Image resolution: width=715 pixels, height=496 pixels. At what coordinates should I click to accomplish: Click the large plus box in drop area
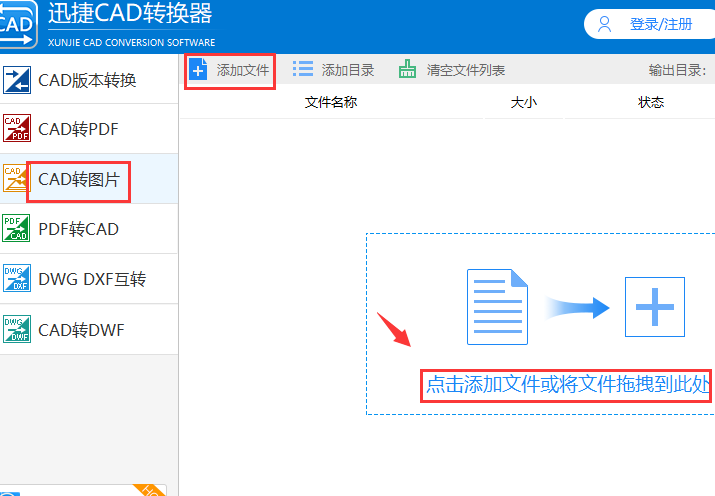(655, 307)
